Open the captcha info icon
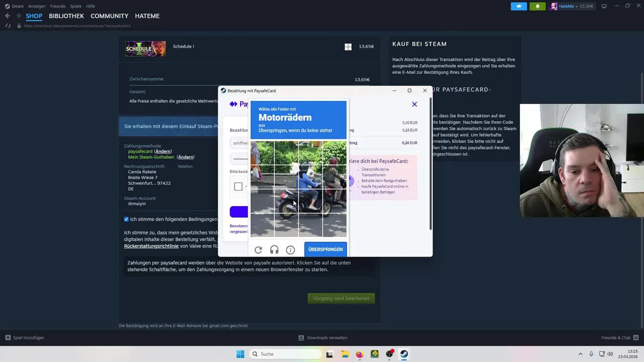Viewport: 644px width, 362px height. pyautogui.click(x=290, y=250)
